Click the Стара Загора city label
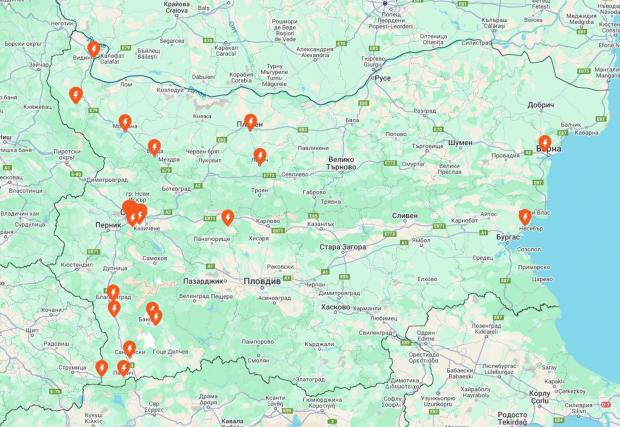620x427 pixels. [343, 247]
